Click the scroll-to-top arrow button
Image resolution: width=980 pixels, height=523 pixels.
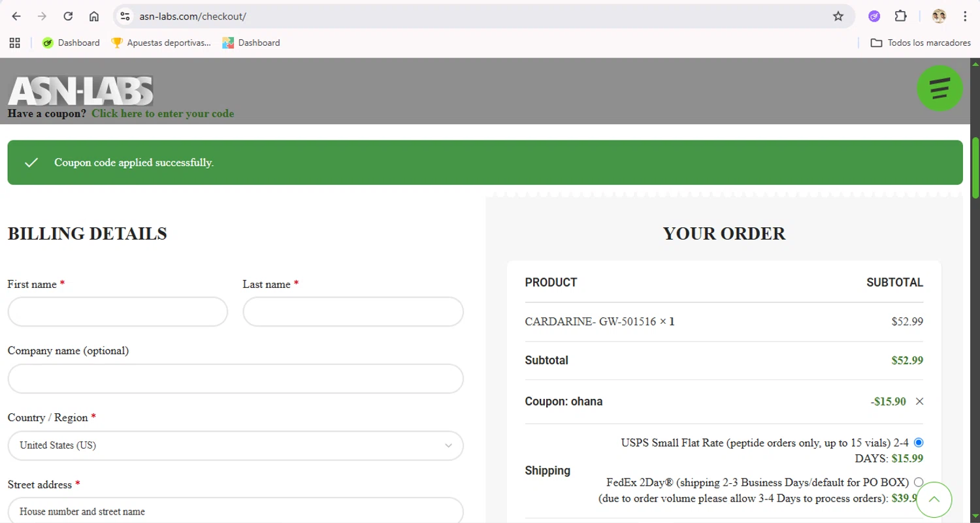[x=934, y=499]
